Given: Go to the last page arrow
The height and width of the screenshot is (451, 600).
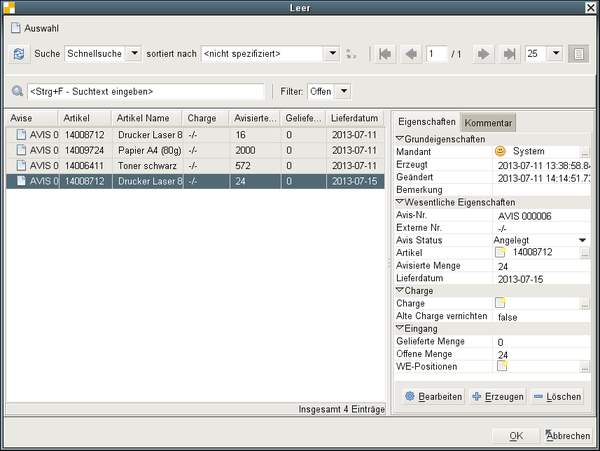Looking at the screenshot, I should click(509, 54).
